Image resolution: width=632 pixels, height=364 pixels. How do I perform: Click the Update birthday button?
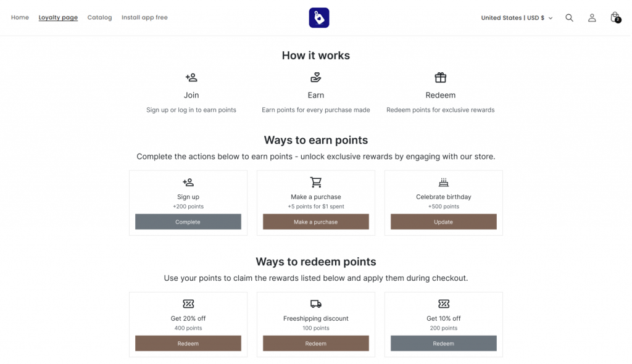443,222
